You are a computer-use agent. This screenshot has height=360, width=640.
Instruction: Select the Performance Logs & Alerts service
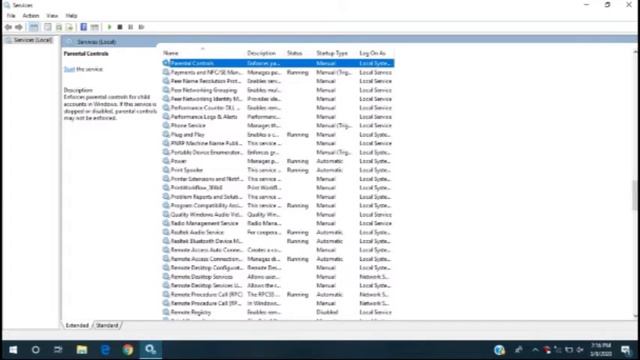(278, 117)
